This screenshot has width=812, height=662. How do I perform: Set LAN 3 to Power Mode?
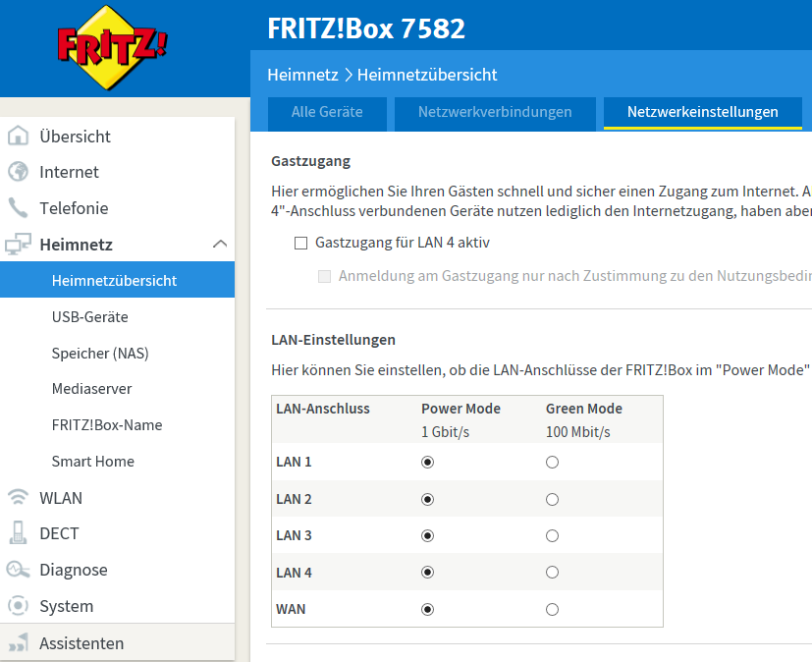pos(427,535)
